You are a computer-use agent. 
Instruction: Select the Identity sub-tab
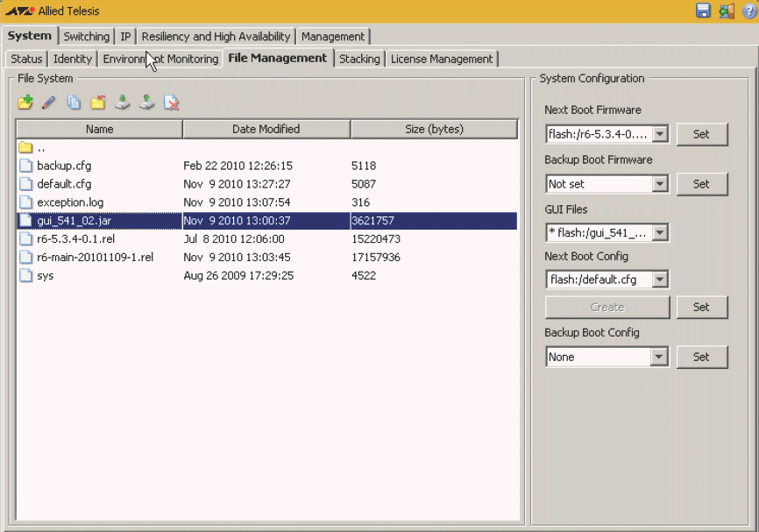[x=73, y=59]
